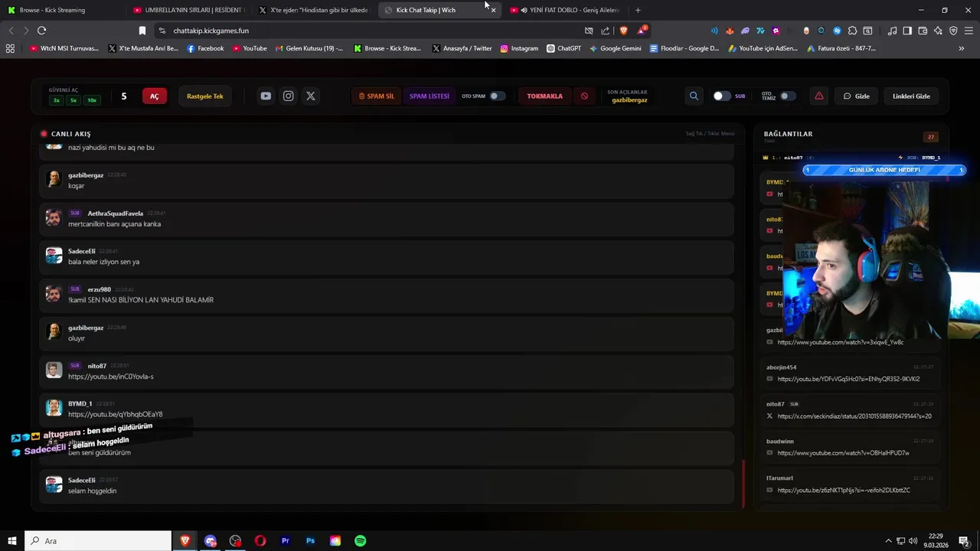
Task: Open BYMD_1's youtu.be/qYbhqbOEaY8 link
Action: 115,414
